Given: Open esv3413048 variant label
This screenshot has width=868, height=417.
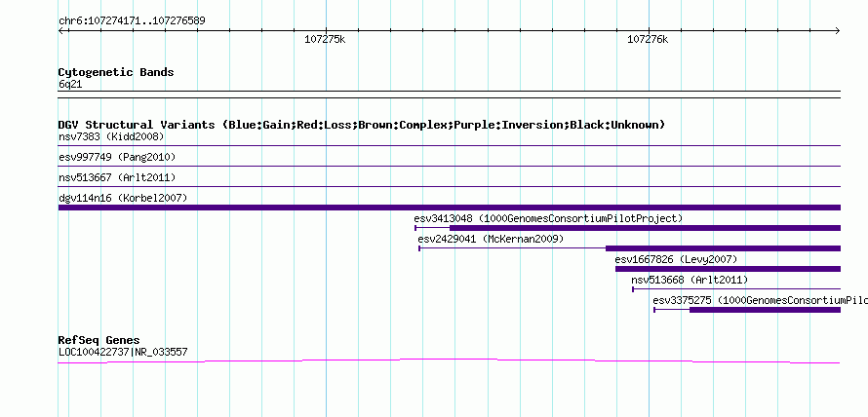Looking at the screenshot, I should point(548,218).
